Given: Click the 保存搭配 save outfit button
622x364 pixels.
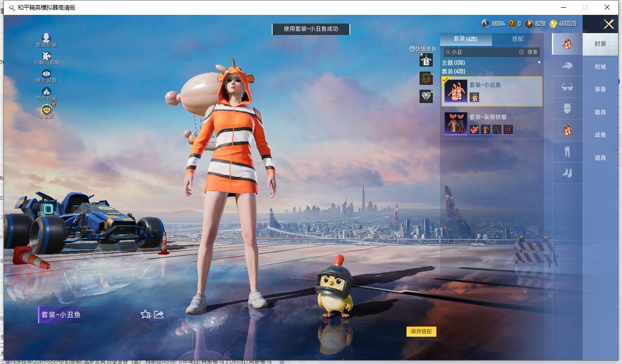Looking at the screenshot, I should pos(421,331).
